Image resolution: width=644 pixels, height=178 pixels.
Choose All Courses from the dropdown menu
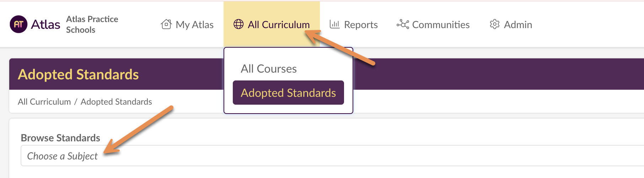coord(269,69)
